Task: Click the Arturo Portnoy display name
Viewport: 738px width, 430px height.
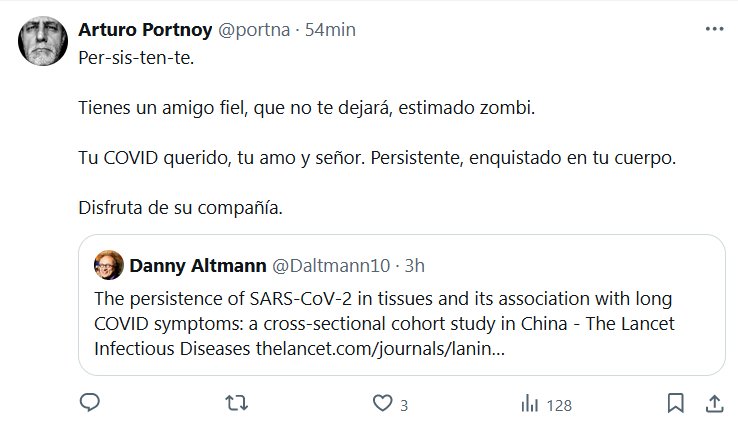Action: coord(144,30)
